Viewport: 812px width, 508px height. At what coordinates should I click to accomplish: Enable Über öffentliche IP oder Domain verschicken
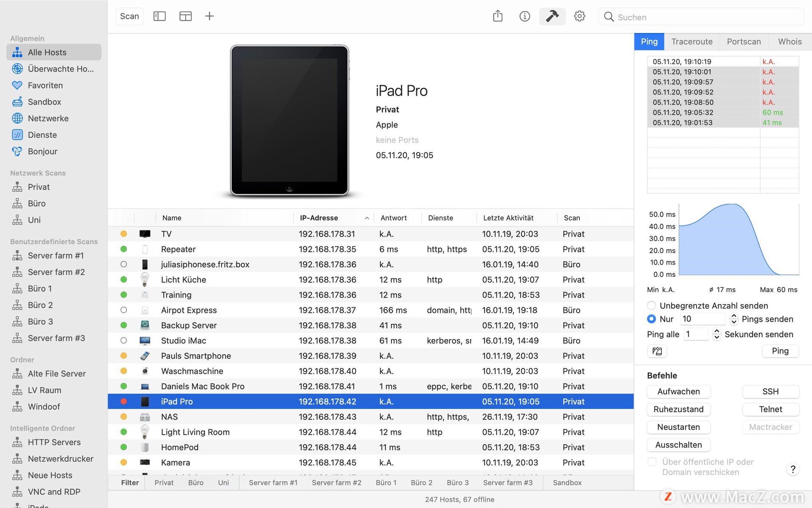point(652,462)
